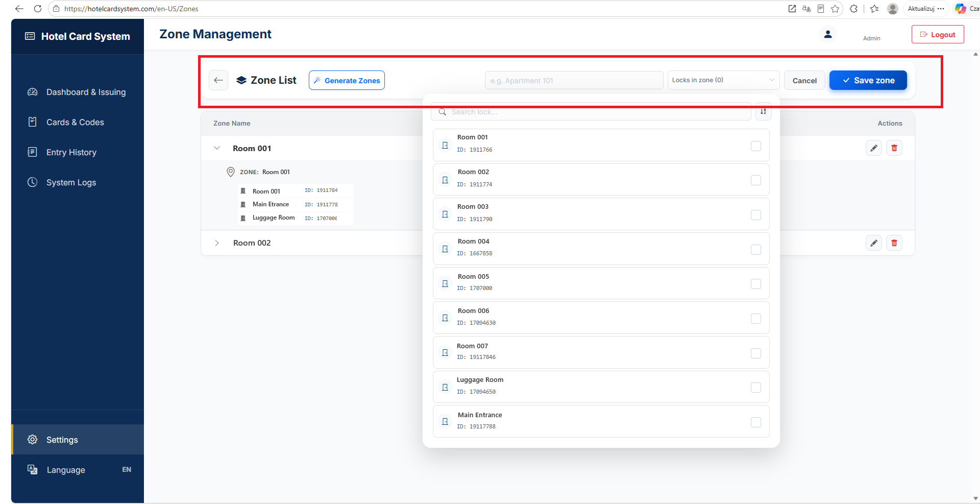Click the zone name input field
The width and height of the screenshot is (980, 504).
(574, 80)
